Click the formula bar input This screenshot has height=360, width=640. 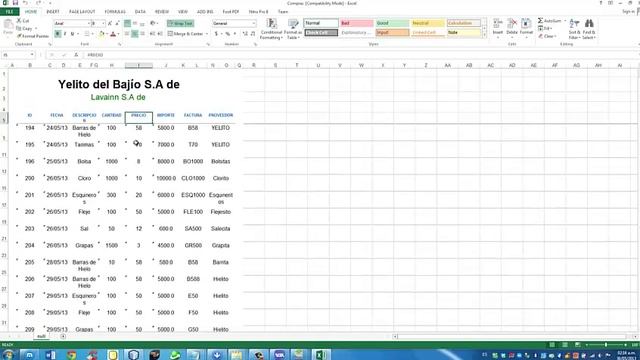point(359,55)
